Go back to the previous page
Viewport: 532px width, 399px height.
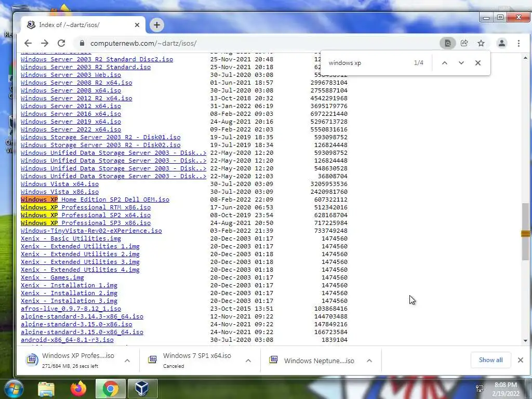tap(28, 43)
